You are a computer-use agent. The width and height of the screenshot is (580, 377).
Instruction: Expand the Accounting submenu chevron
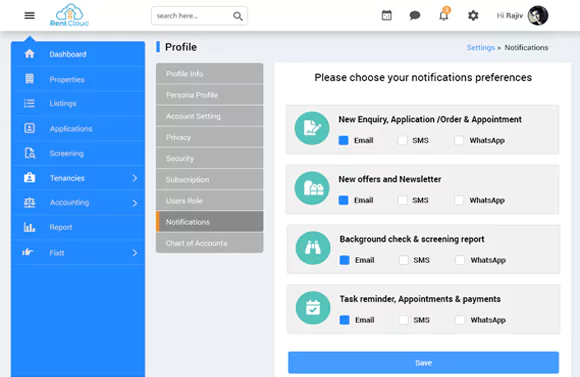coord(135,203)
